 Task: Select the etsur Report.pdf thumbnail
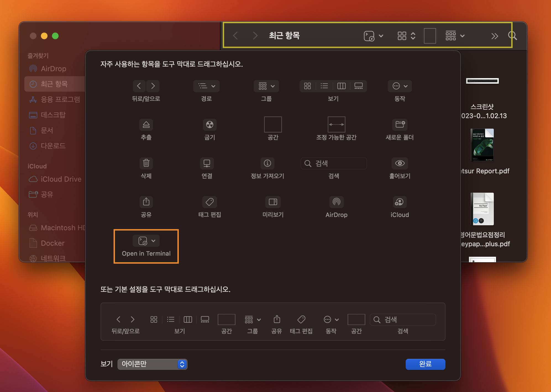(482, 145)
